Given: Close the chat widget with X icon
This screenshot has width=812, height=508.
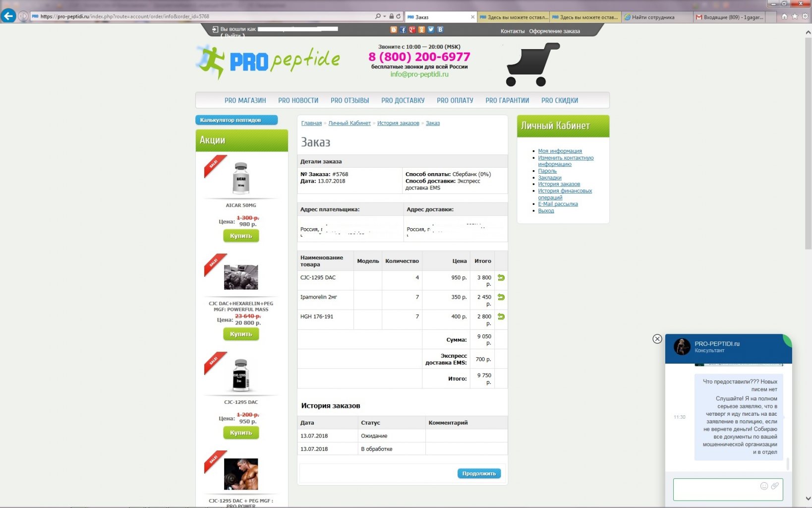Looking at the screenshot, I should (657, 339).
